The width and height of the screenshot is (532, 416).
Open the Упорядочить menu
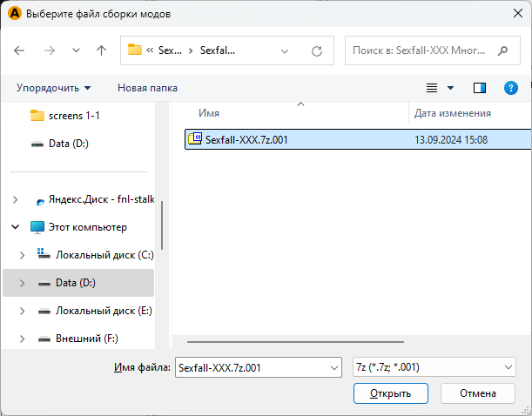(x=53, y=88)
